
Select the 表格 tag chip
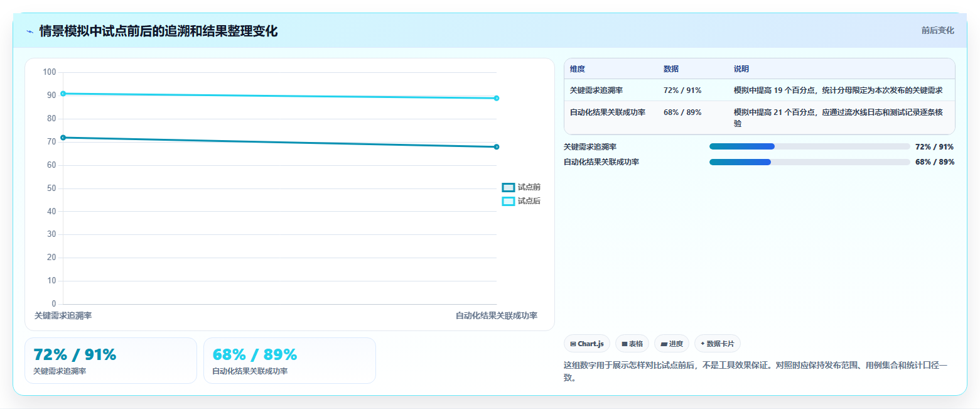pos(632,344)
